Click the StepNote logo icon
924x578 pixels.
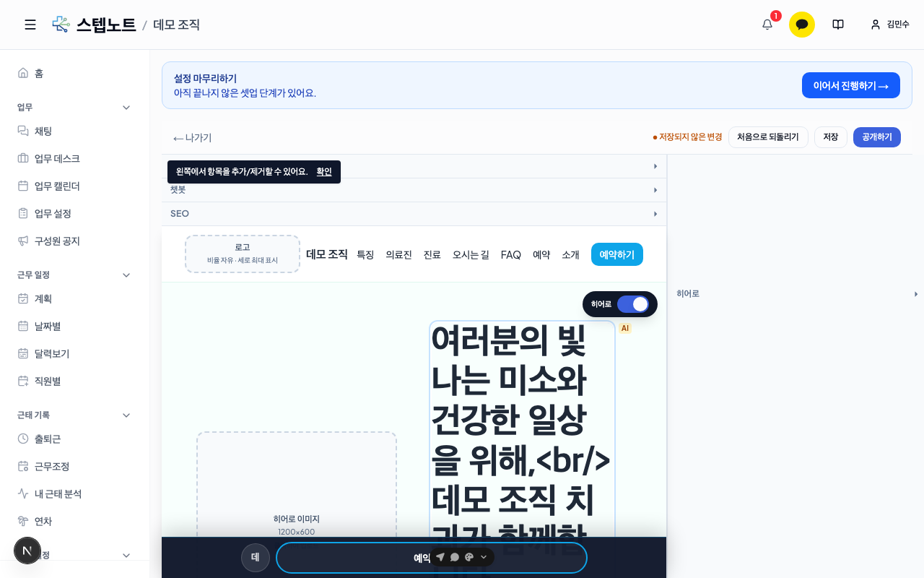point(61,25)
